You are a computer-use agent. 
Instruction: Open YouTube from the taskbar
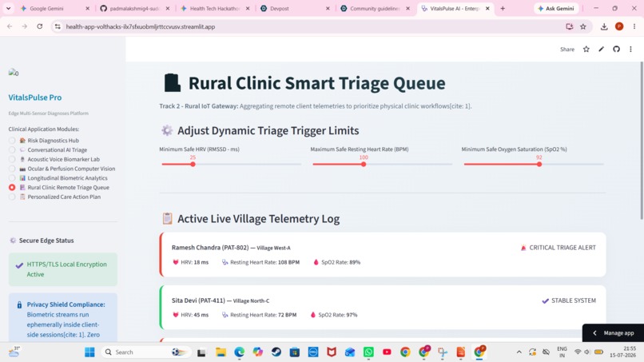pyautogui.click(x=387, y=352)
